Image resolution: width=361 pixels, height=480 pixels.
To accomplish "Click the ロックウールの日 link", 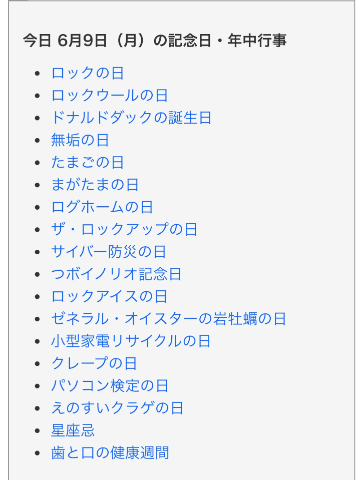I will (110, 95).
